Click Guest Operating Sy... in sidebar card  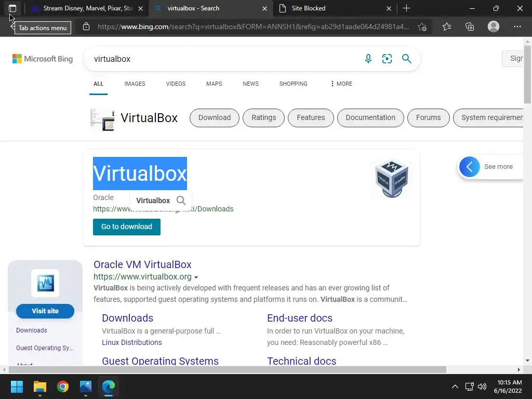tap(45, 348)
